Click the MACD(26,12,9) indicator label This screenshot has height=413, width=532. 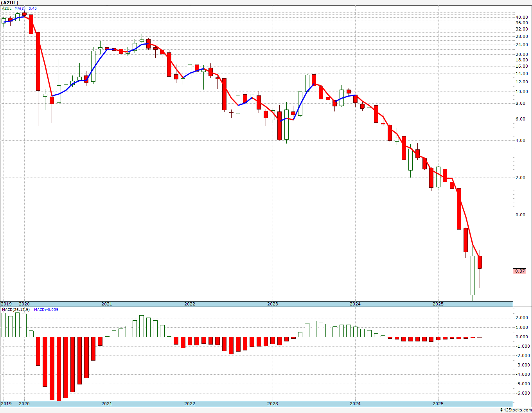(x=16, y=309)
